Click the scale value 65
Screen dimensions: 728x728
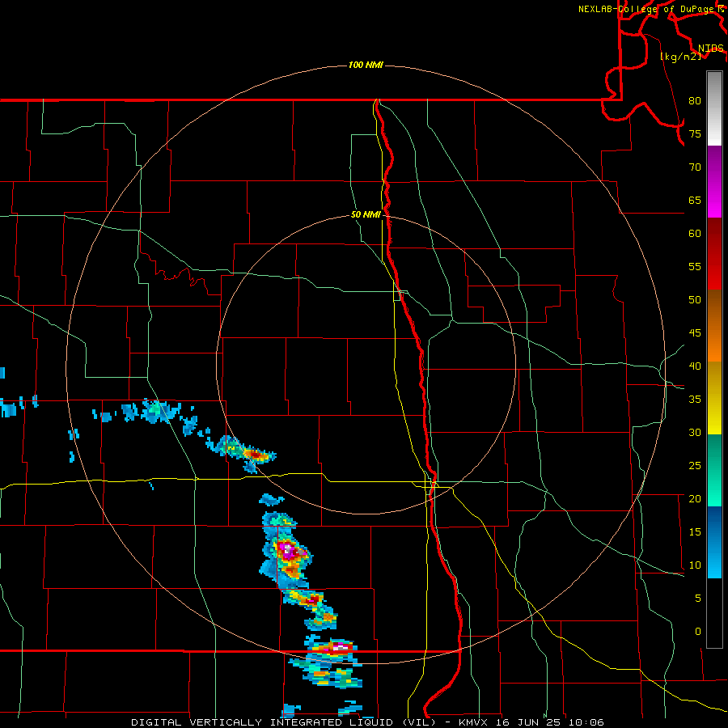[x=695, y=200]
